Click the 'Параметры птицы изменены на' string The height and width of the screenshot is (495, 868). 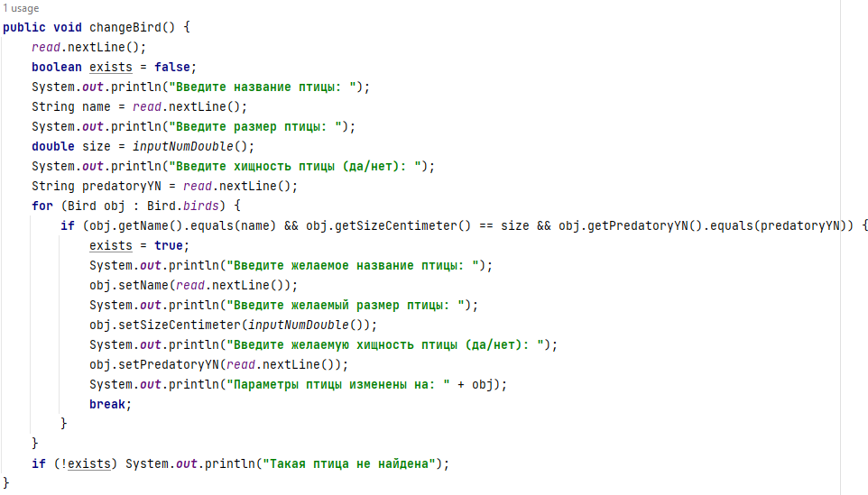click(338, 384)
